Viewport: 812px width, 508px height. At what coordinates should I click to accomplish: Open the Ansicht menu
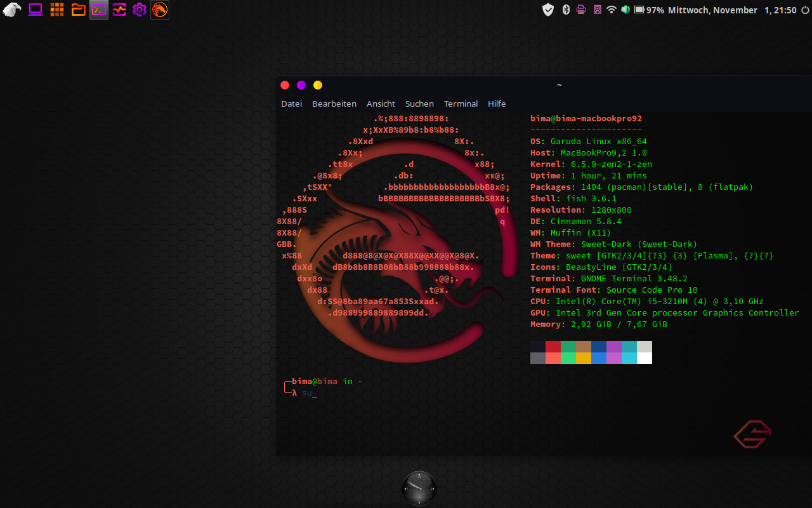[381, 104]
